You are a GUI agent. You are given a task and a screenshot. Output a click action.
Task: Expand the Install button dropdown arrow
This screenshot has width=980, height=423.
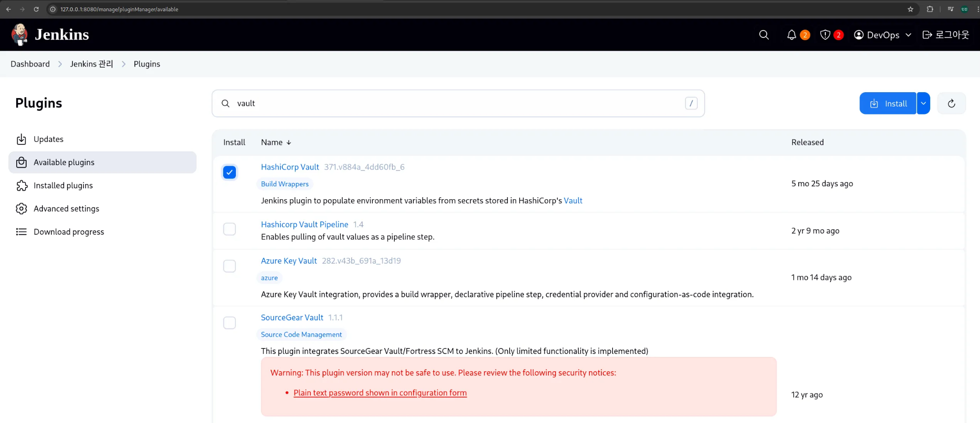pos(923,104)
